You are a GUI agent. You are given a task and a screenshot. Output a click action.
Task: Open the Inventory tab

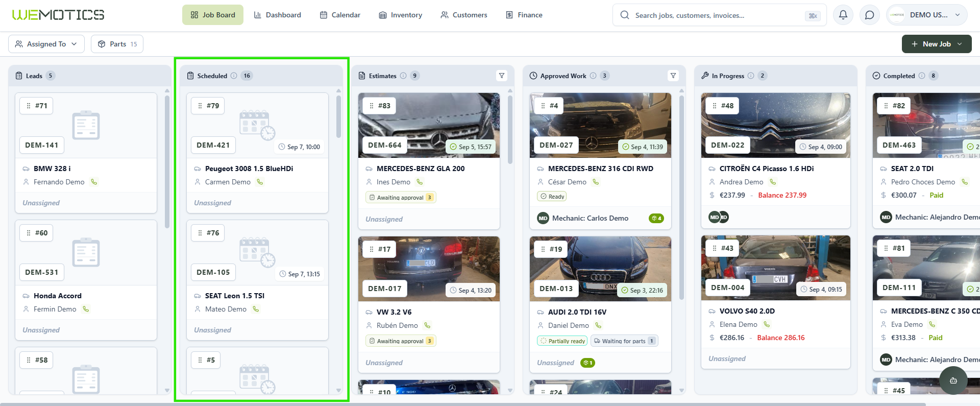[x=400, y=15]
